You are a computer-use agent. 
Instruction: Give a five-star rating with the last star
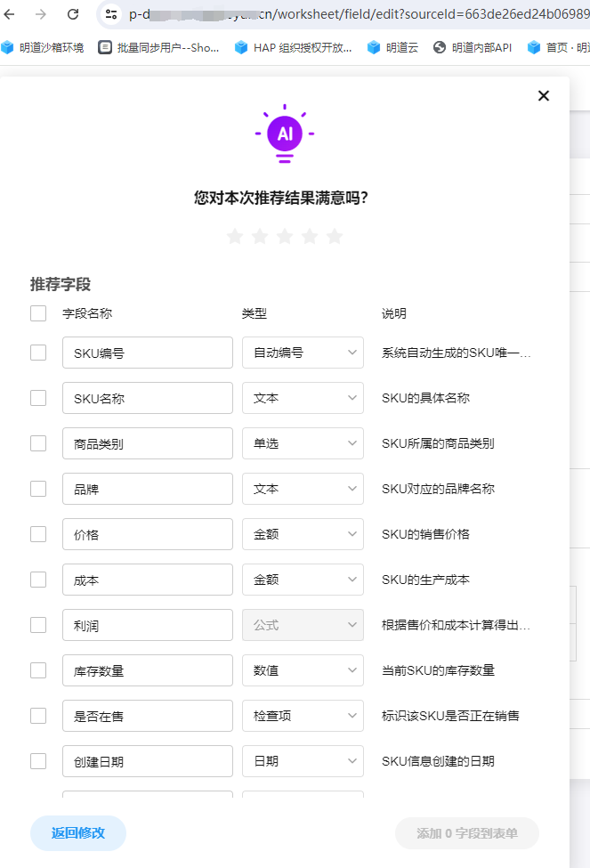pyautogui.click(x=335, y=236)
